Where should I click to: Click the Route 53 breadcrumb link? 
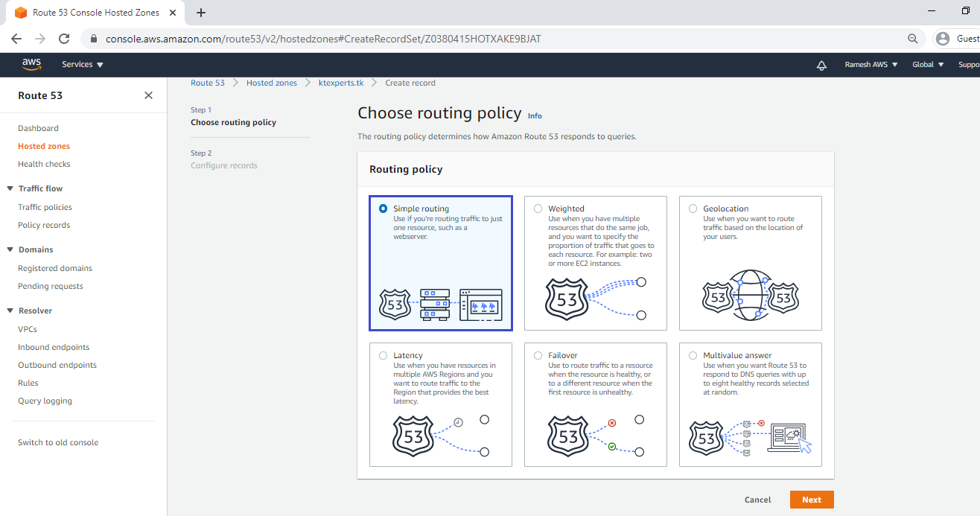[x=208, y=83]
